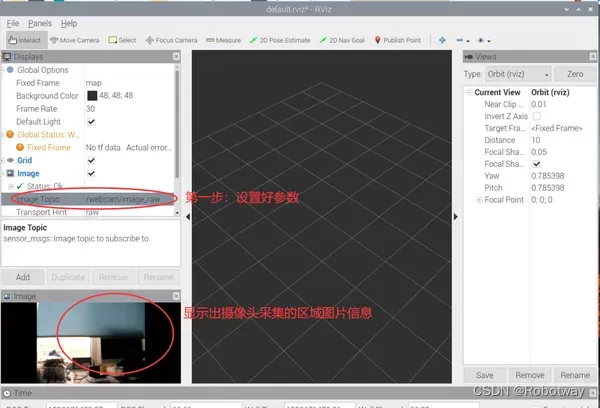Expand the Focal Point row
600x408 pixels.
479,200
